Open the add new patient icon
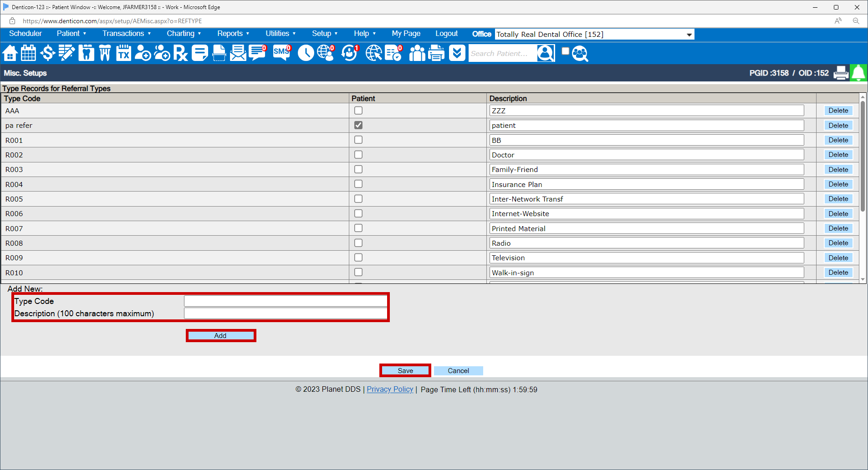This screenshot has height=470, width=868. click(x=143, y=53)
